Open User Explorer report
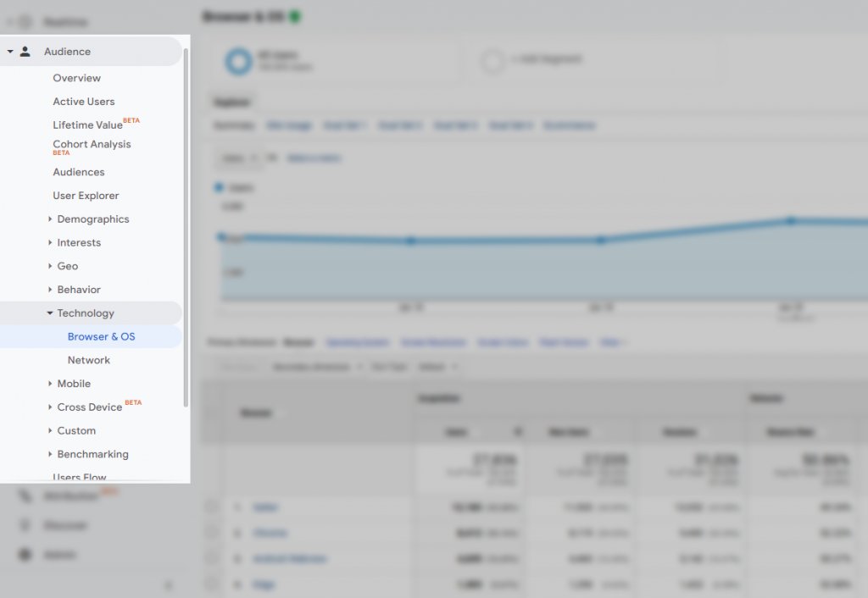 [86, 196]
